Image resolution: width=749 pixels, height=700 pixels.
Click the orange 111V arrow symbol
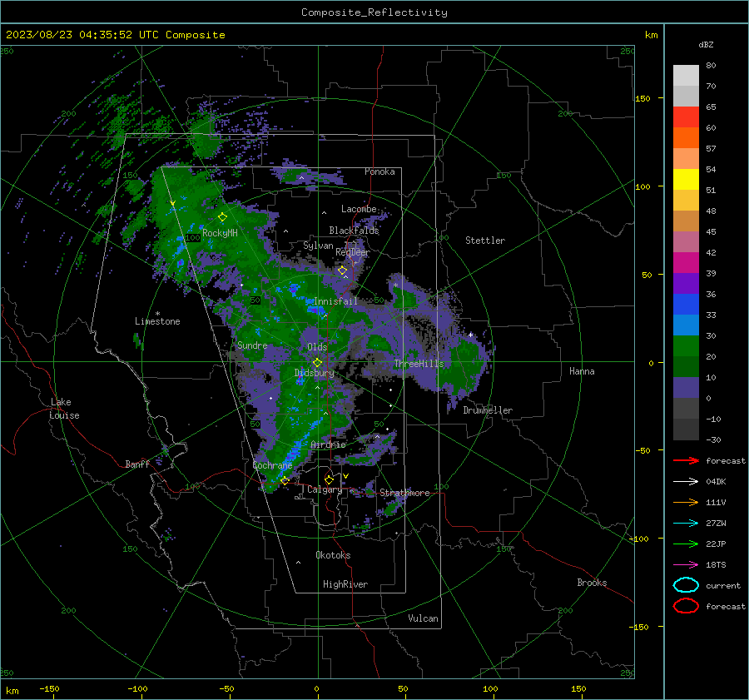(686, 502)
